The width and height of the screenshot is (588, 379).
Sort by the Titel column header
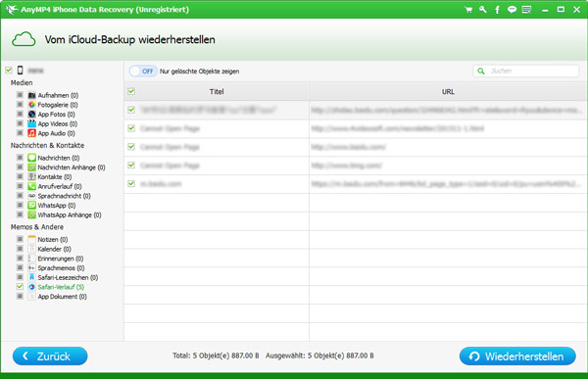tap(217, 91)
